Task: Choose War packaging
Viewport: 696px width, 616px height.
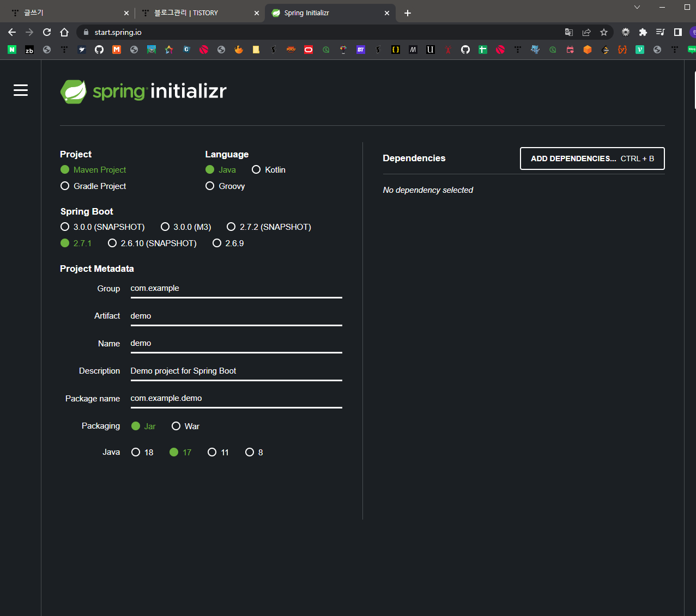Action: (176, 426)
